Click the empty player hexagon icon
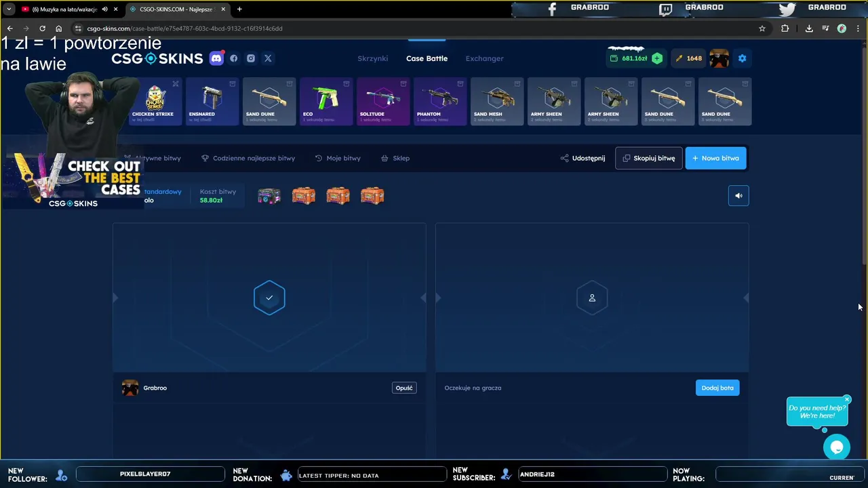The image size is (868, 488). (x=592, y=298)
